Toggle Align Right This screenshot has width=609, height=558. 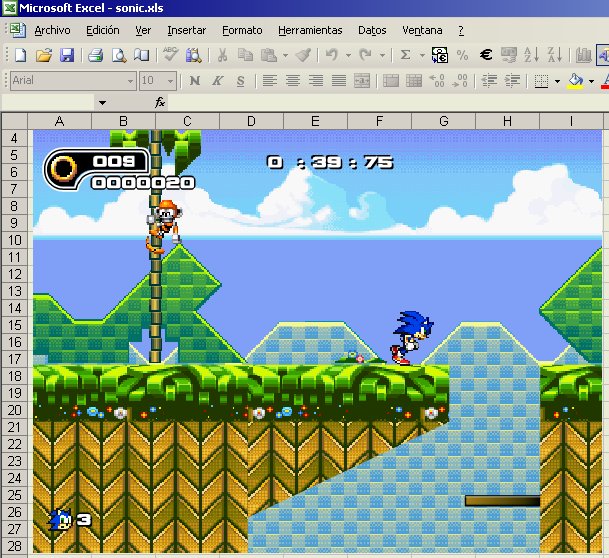316,81
